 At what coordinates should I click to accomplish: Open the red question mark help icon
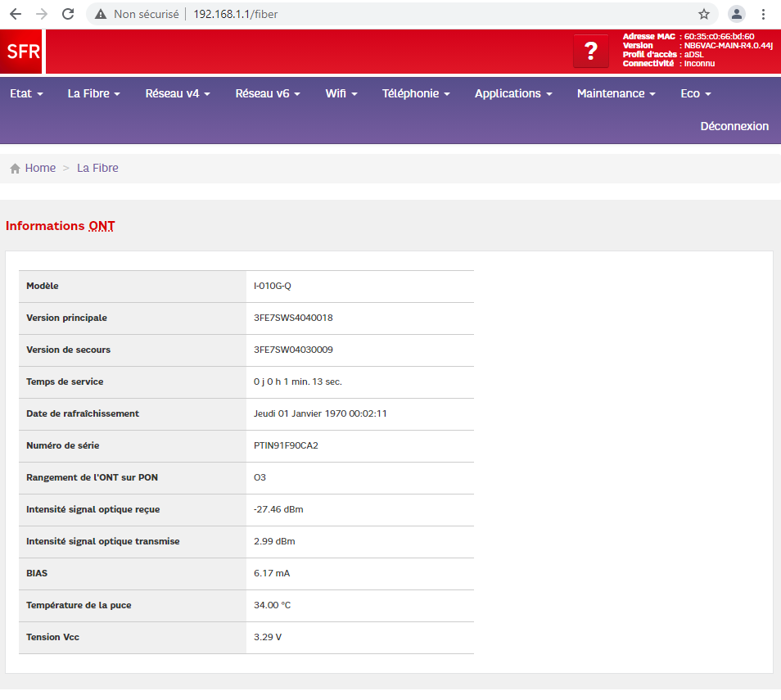click(590, 52)
